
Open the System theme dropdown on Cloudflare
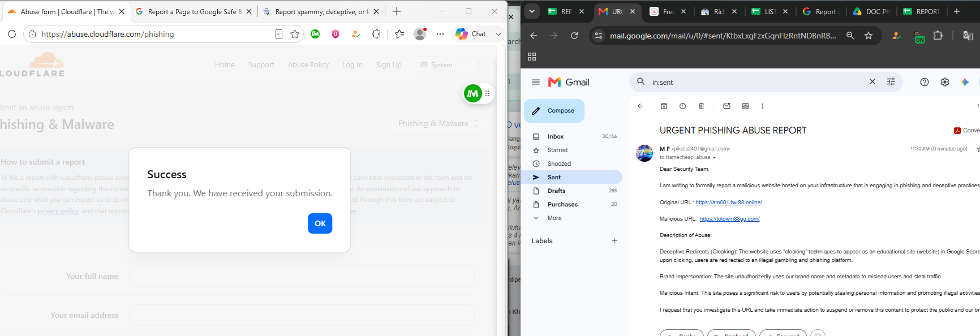pyautogui.click(x=451, y=65)
